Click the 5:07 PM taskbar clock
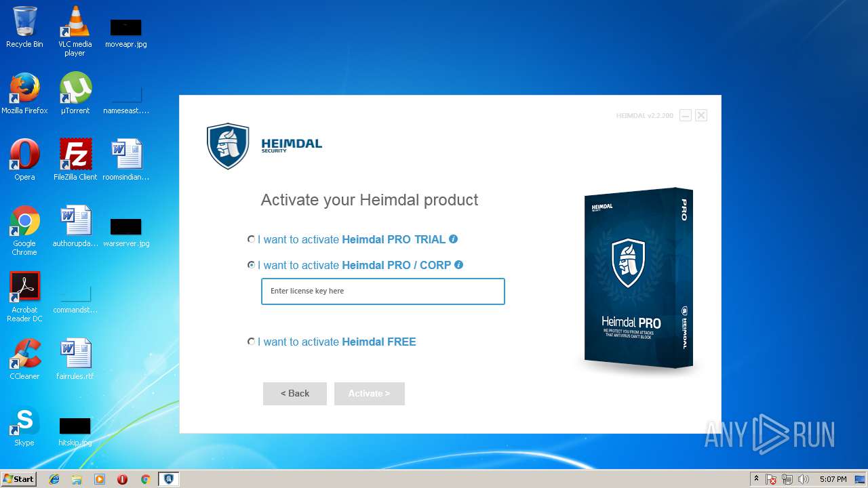 click(x=833, y=479)
